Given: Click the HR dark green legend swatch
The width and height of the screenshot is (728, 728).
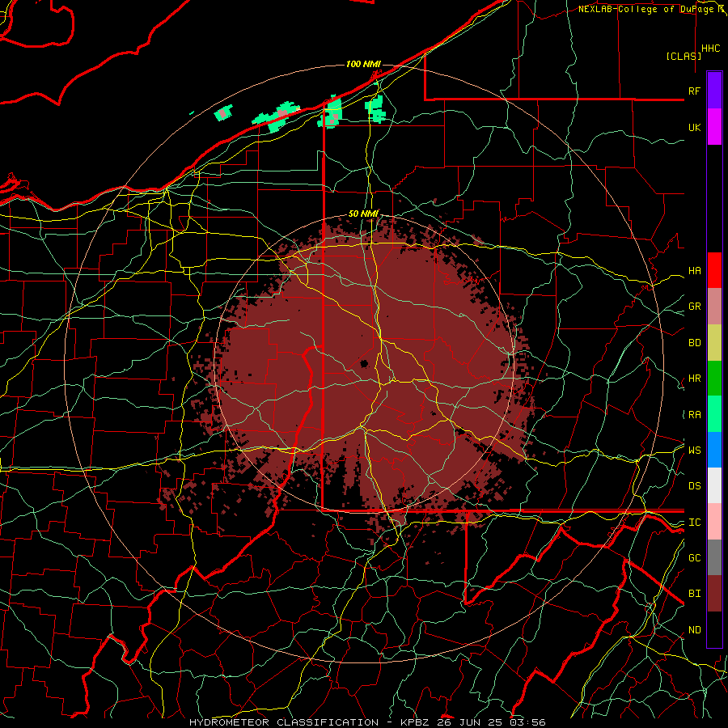Looking at the screenshot, I should (x=714, y=379).
